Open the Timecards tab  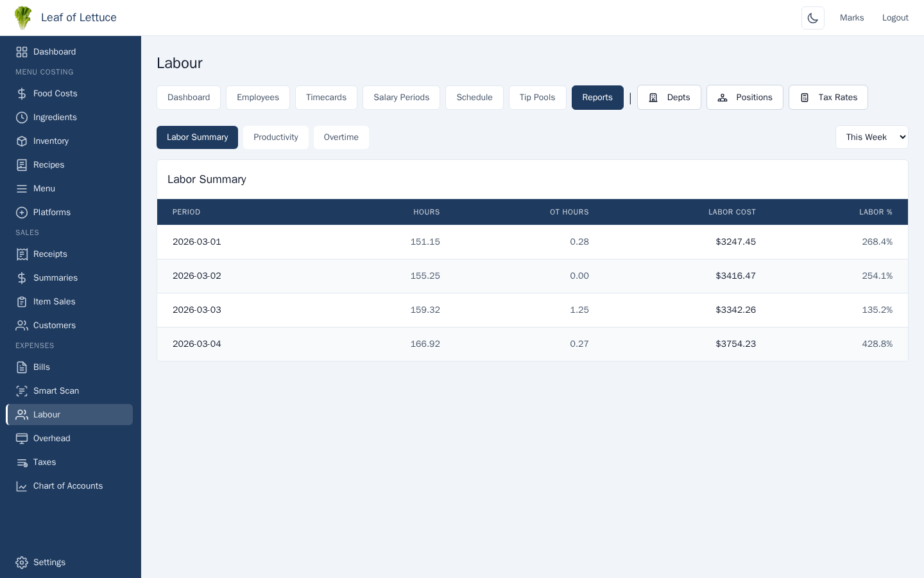pos(326,98)
